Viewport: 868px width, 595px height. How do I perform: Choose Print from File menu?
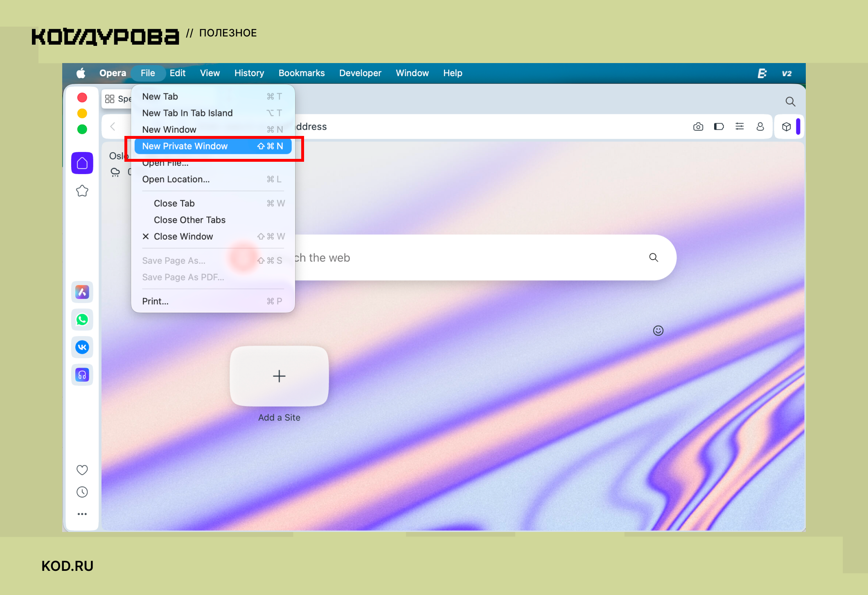click(213, 301)
